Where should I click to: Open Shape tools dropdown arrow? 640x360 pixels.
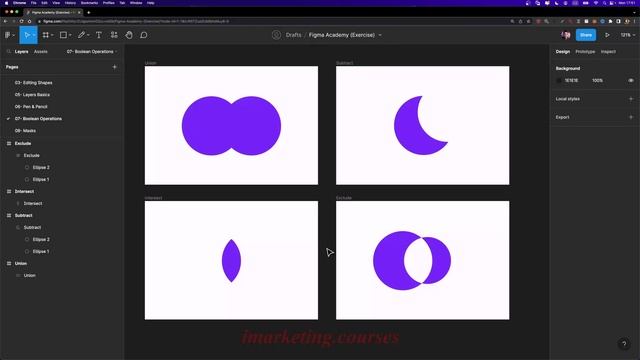pos(70,36)
